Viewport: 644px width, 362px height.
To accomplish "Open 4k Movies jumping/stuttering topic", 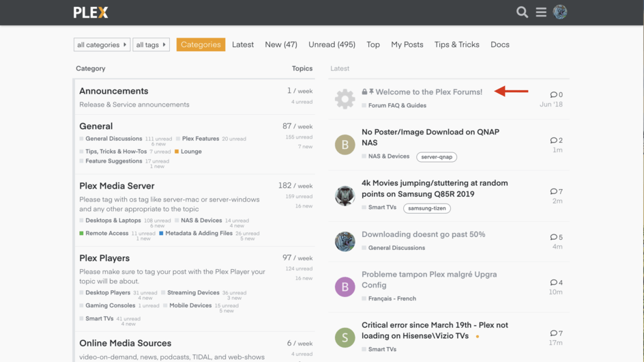I will point(435,189).
